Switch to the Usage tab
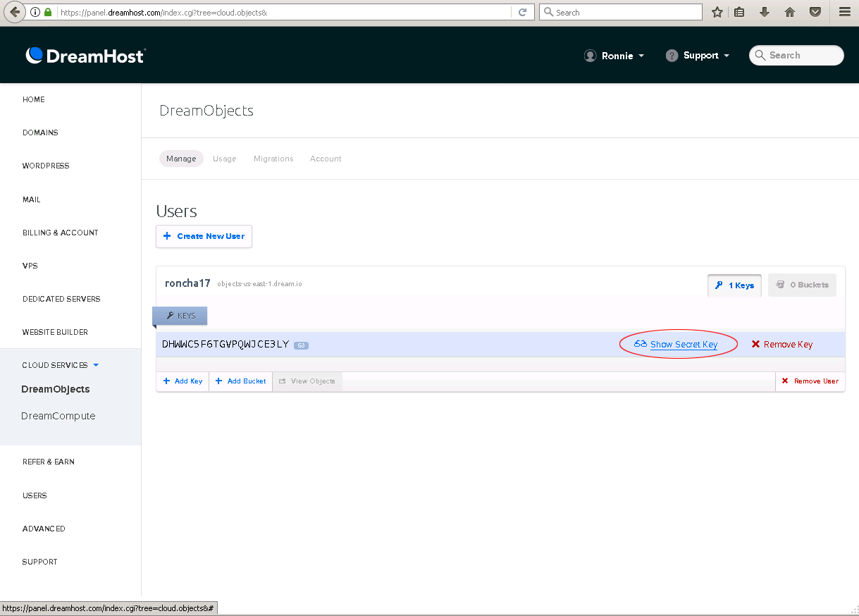 point(225,159)
